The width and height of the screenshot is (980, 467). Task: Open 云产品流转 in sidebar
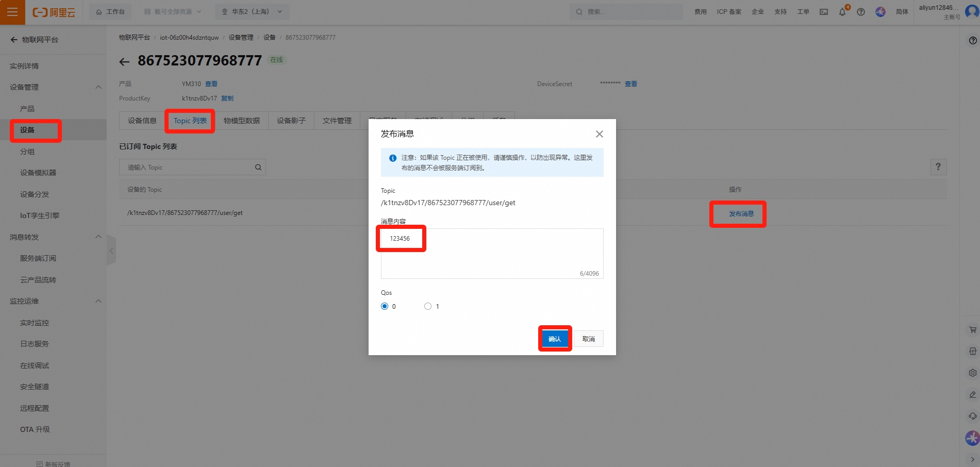point(38,280)
